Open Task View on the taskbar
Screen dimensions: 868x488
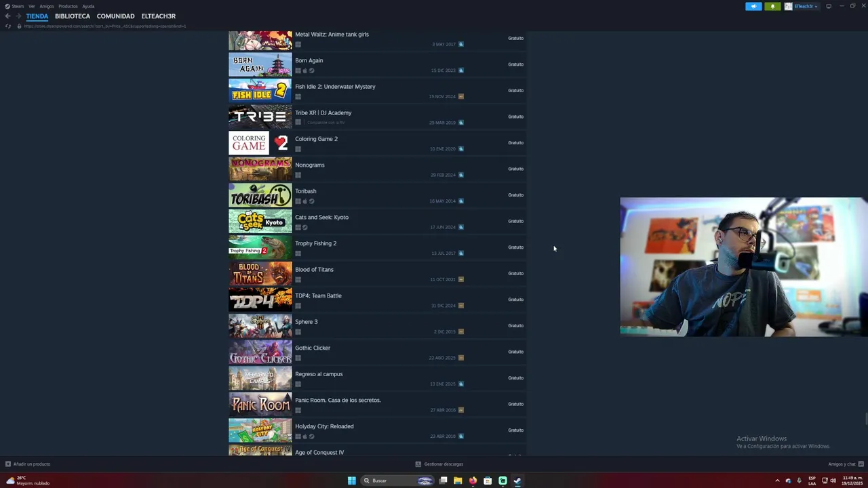443,481
